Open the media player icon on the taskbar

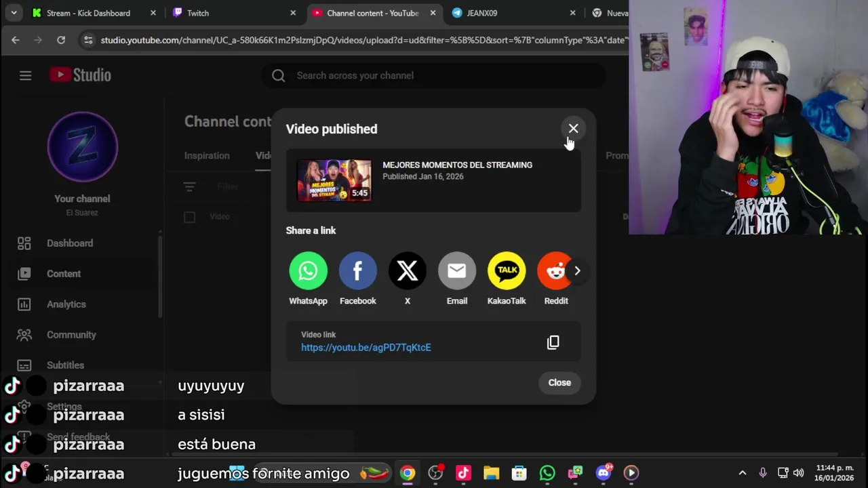(631, 473)
